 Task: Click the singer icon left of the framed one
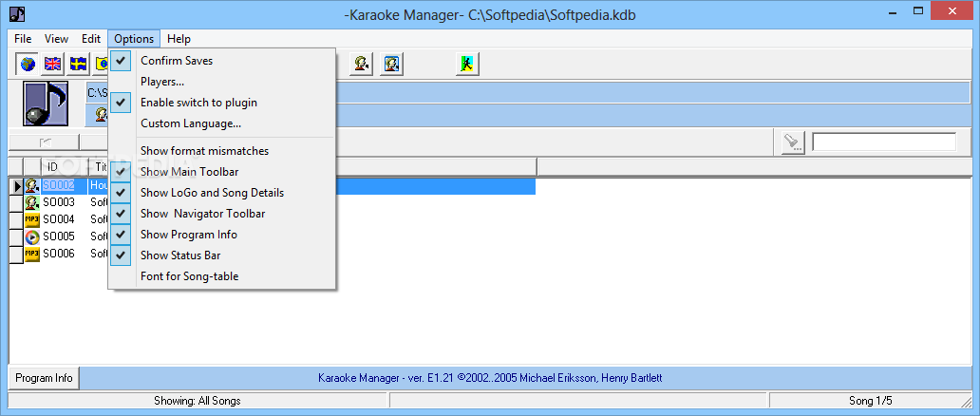pos(361,64)
